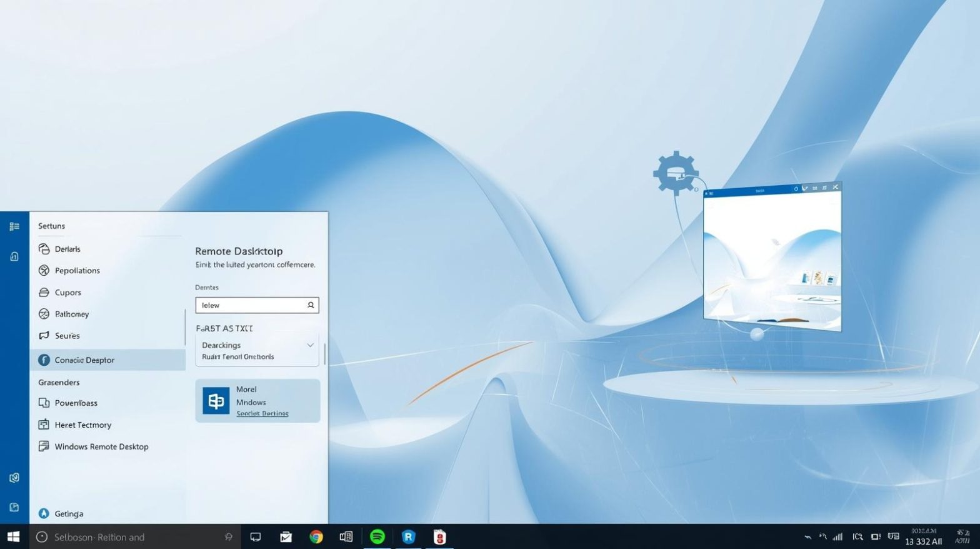Expand the Dearckings dropdown

pos(310,345)
